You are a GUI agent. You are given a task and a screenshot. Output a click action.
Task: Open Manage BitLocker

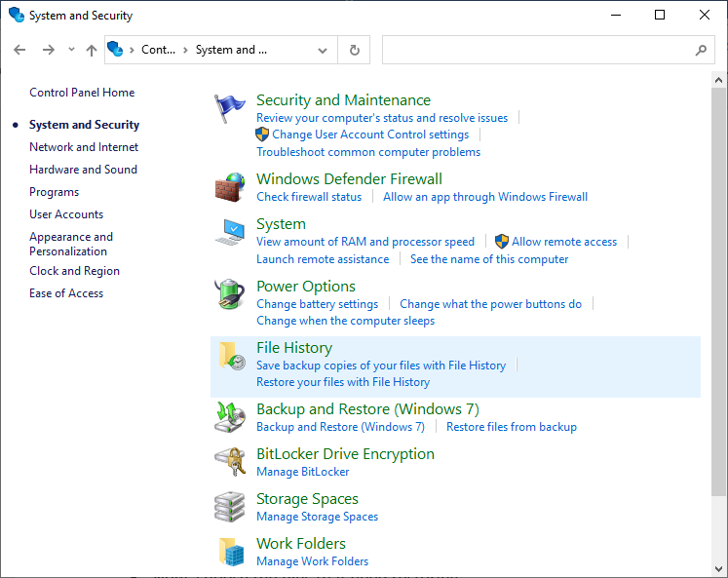tap(303, 472)
